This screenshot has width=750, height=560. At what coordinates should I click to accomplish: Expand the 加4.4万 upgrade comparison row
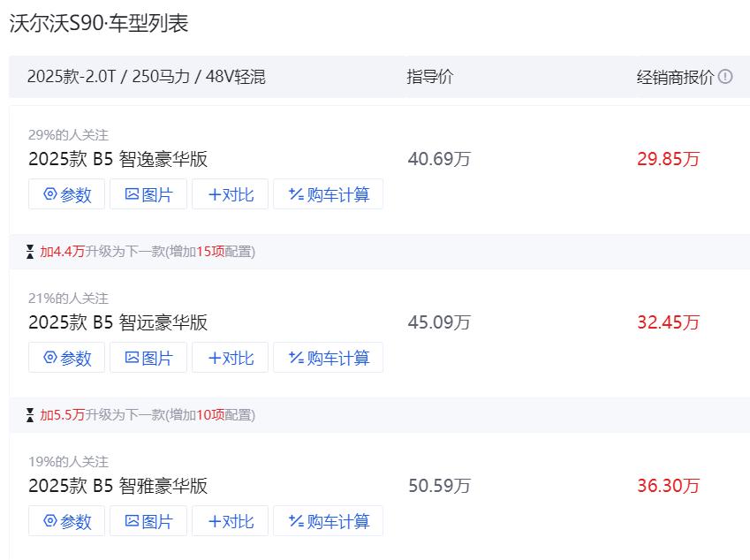coord(140,252)
